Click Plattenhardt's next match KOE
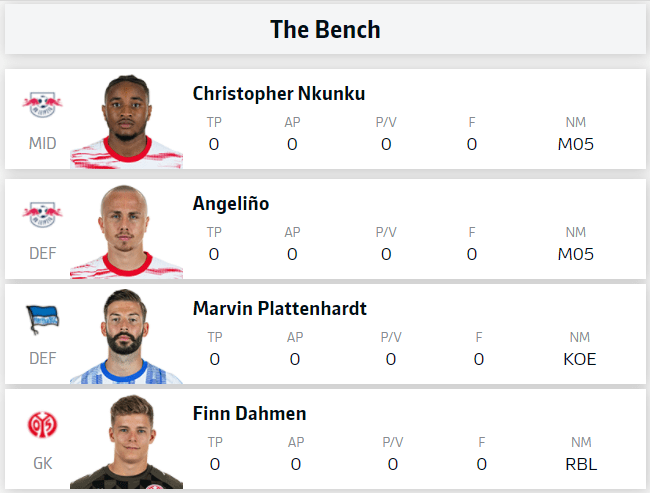The image size is (650, 493). (x=580, y=359)
